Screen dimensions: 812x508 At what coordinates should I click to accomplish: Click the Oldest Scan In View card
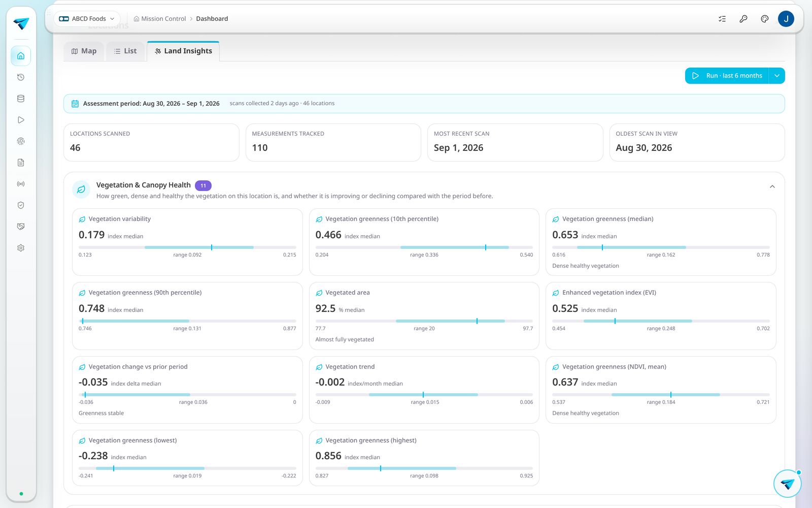697,143
